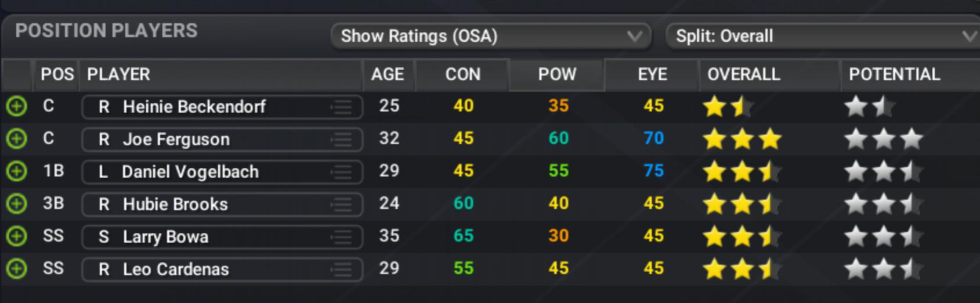The width and height of the screenshot is (980, 303).
Task: Sort by the EYE column header
Action: click(652, 75)
